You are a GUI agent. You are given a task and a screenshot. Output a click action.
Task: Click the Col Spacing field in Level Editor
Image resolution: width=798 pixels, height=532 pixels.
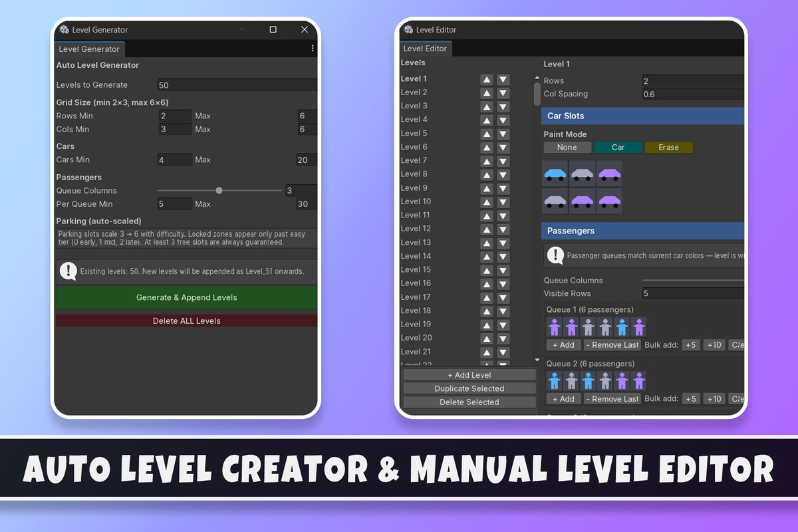(693, 94)
